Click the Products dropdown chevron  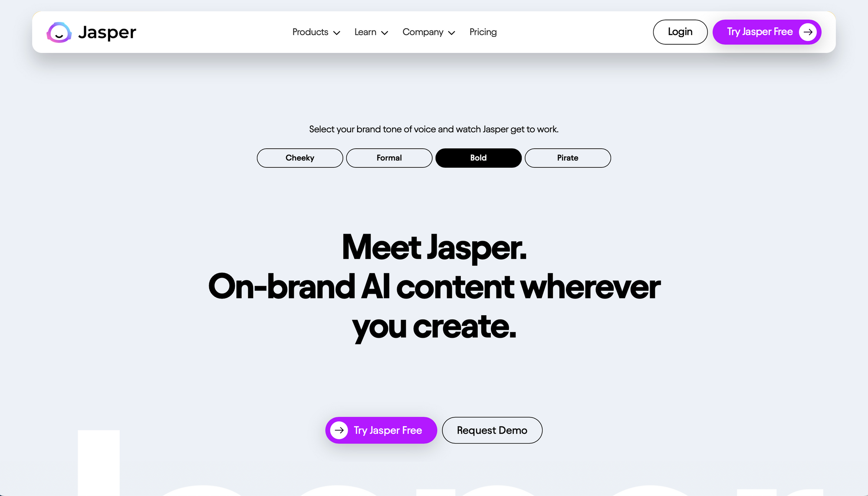point(337,33)
